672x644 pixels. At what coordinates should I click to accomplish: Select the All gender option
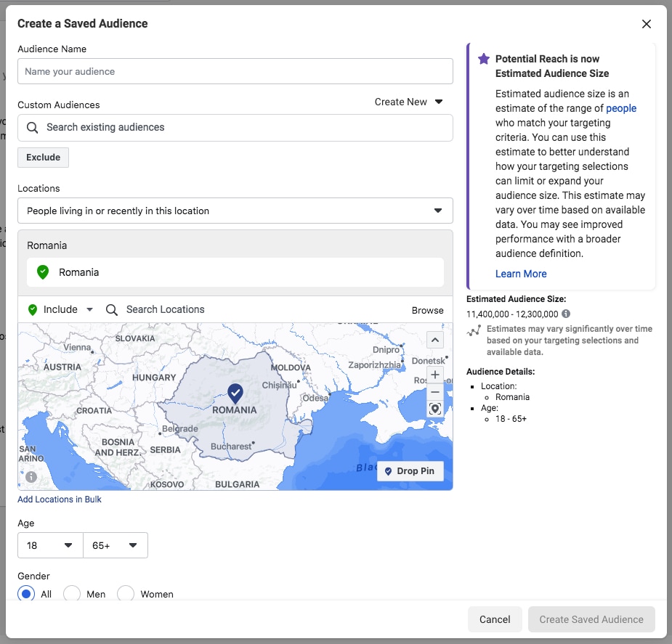click(26, 594)
